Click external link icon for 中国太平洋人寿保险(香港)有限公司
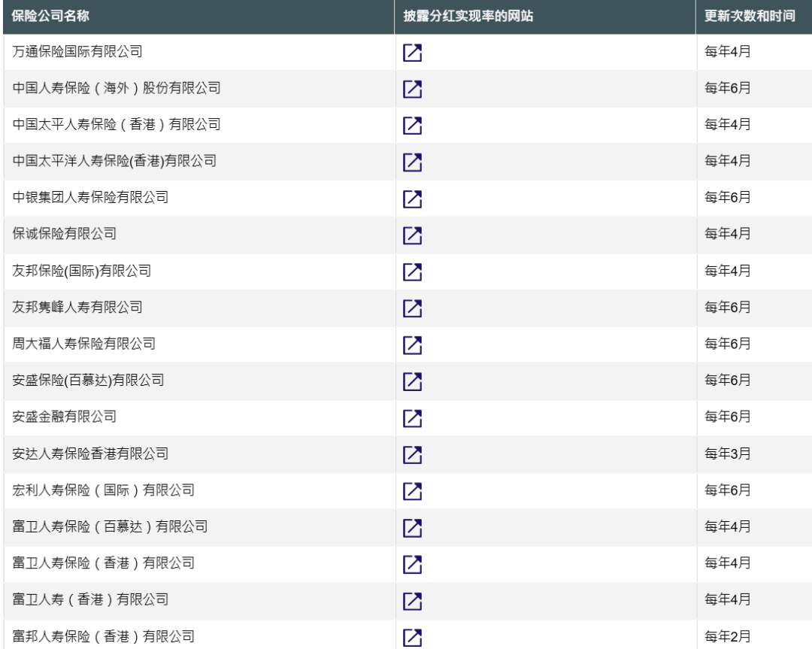 (412, 162)
